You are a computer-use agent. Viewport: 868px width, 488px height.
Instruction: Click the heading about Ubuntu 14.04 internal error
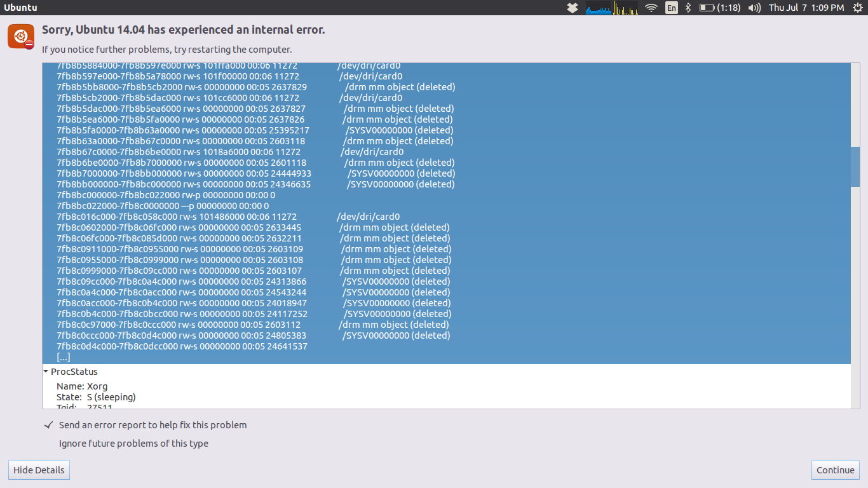(183, 30)
